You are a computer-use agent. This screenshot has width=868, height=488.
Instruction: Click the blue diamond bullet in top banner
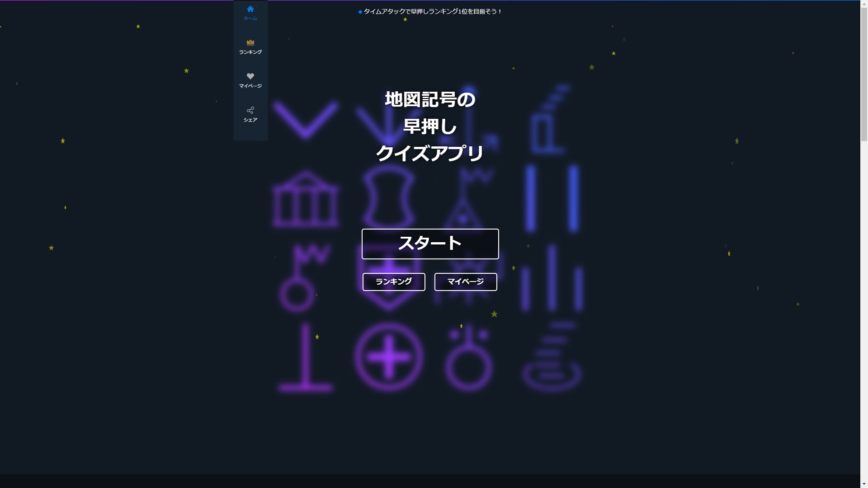[360, 12]
